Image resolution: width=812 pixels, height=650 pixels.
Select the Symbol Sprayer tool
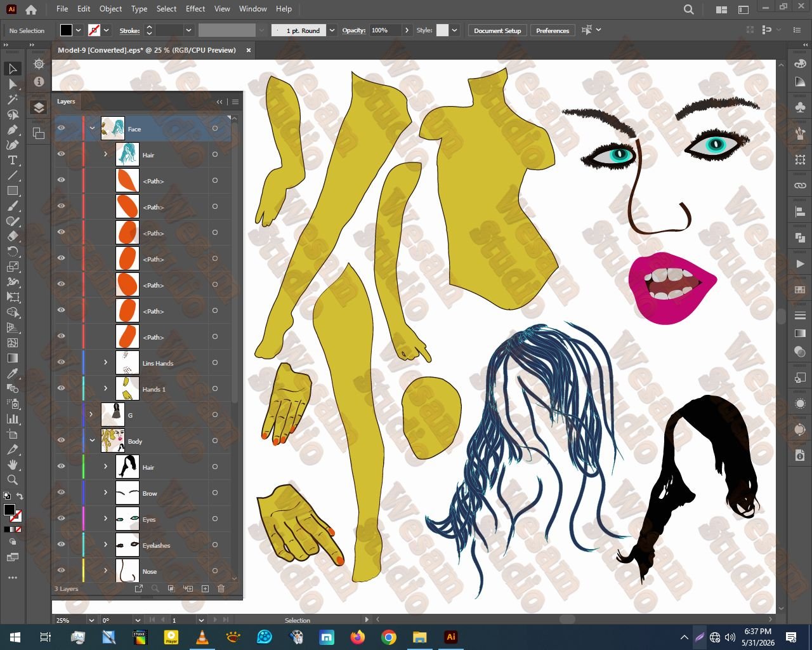(13, 404)
